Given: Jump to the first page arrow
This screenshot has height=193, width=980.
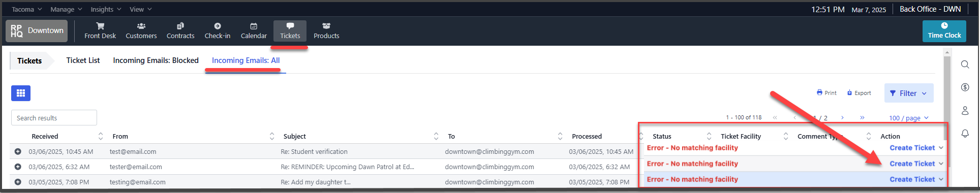Looking at the screenshot, I should click(775, 118).
